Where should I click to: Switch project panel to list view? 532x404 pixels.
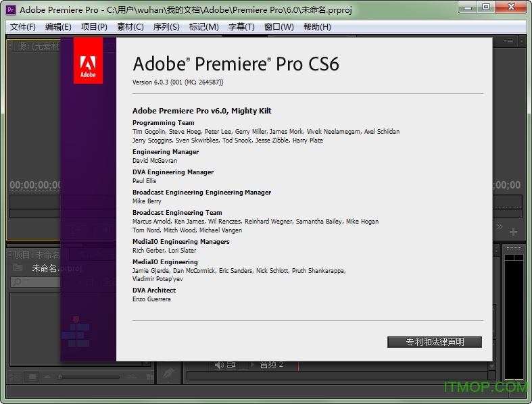[x=15, y=377]
